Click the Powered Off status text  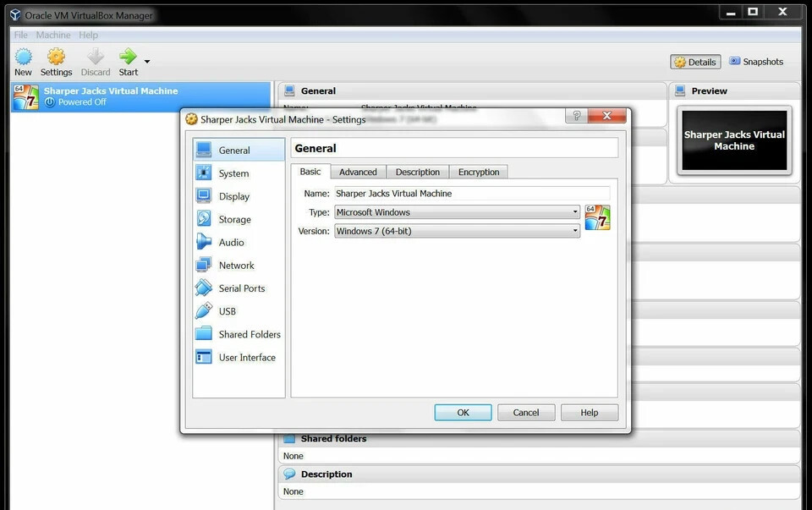click(82, 102)
